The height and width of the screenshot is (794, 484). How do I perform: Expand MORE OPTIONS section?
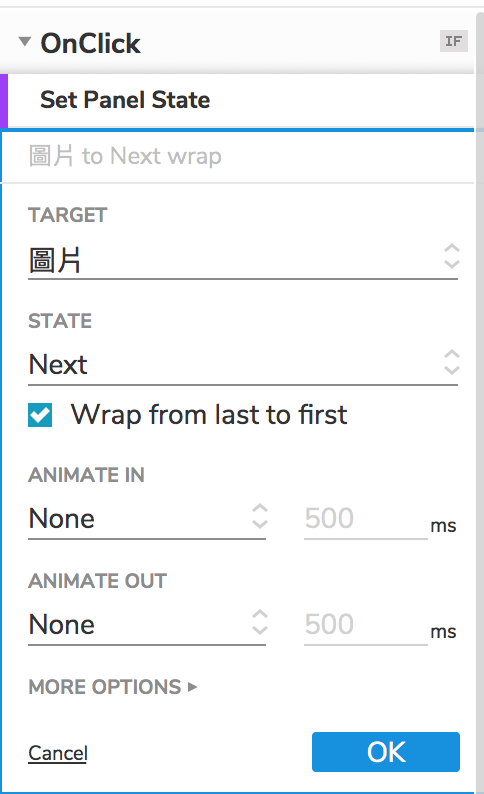point(113,687)
